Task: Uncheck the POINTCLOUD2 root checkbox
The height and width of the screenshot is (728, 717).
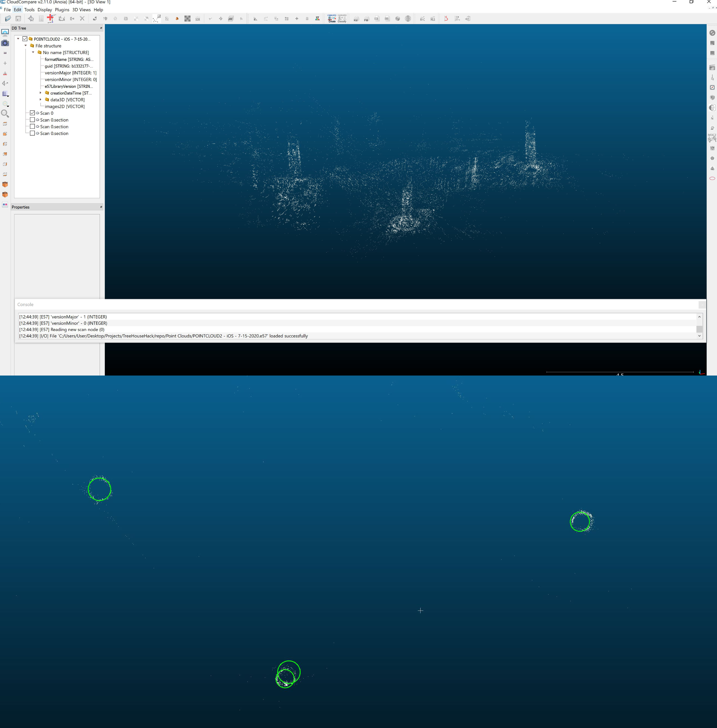Action: 25,39
